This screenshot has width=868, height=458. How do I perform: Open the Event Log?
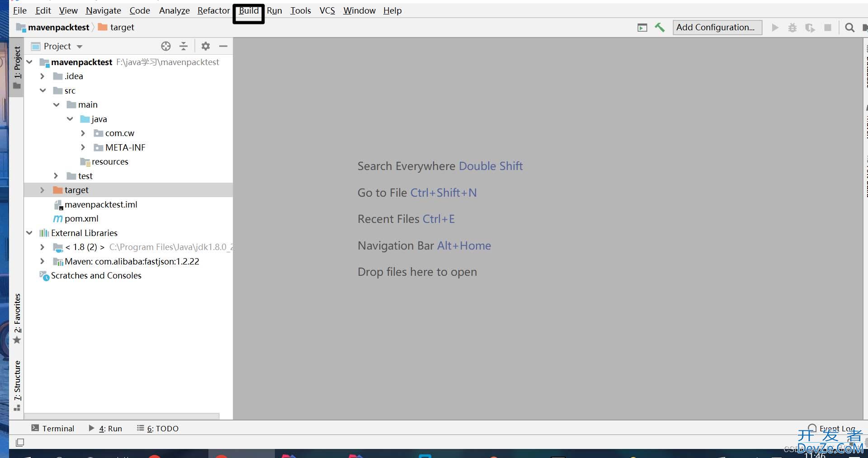(x=832, y=428)
